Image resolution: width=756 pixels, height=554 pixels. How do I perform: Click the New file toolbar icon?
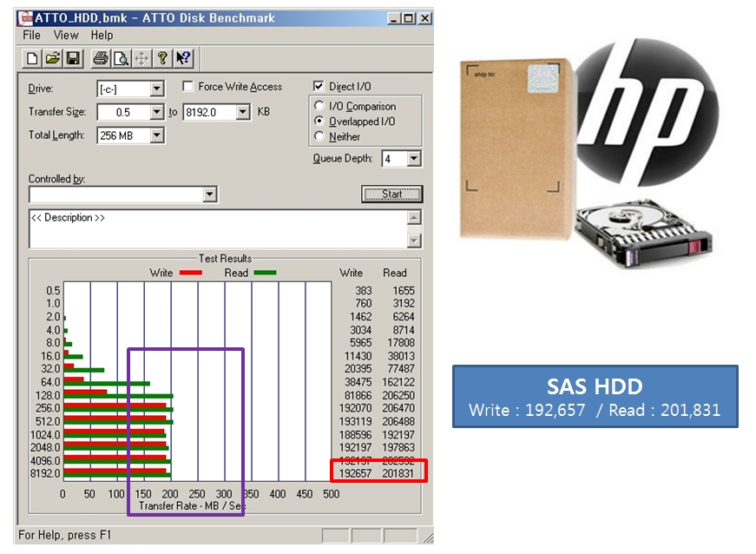(32, 59)
